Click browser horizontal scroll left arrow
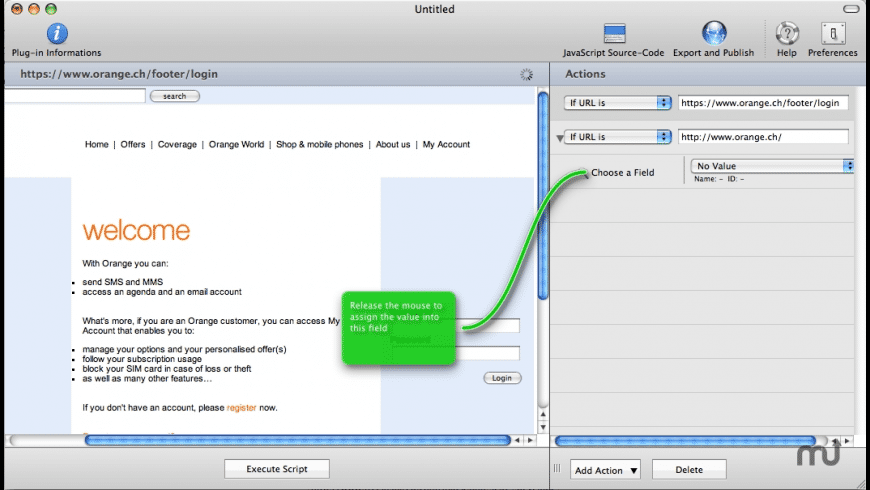Image resolution: width=870 pixels, height=490 pixels. (x=518, y=440)
